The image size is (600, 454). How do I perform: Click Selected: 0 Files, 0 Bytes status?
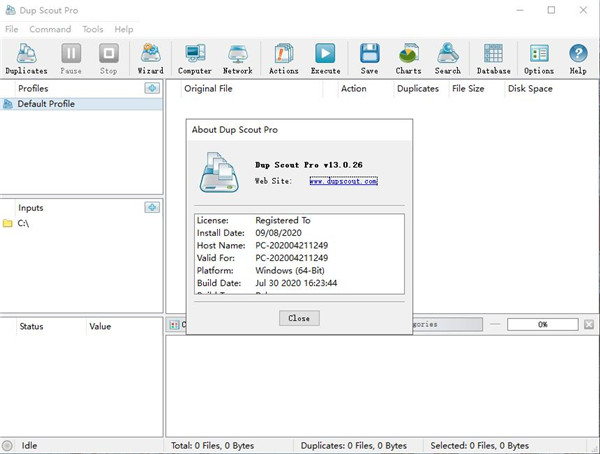479,446
